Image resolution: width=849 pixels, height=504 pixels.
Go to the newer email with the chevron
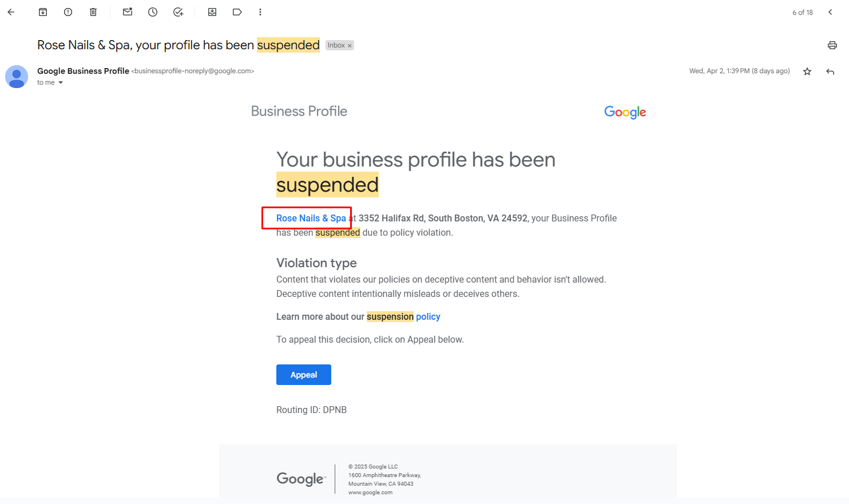click(830, 12)
